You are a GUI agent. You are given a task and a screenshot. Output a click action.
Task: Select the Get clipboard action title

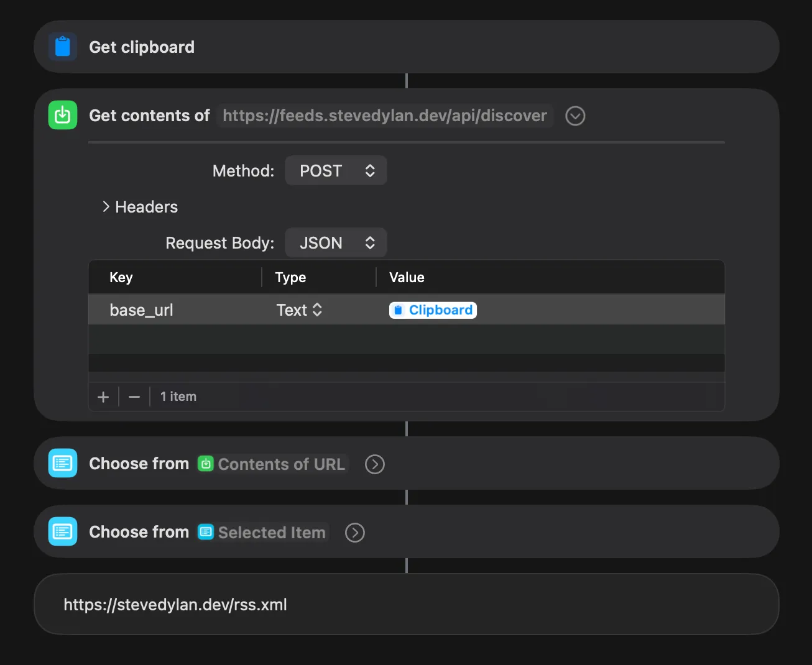click(x=142, y=47)
